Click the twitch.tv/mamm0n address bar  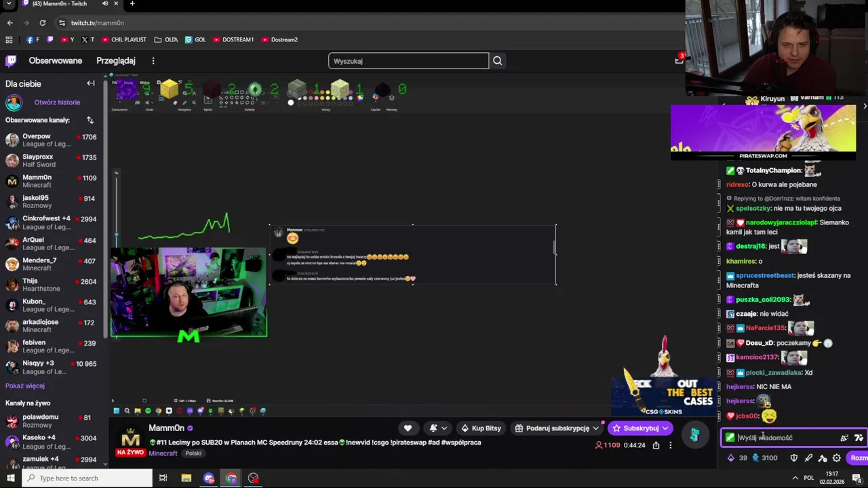point(97,23)
